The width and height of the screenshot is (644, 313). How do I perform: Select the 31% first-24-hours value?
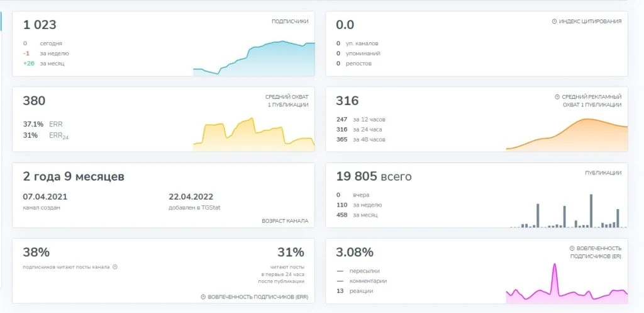pos(291,252)
